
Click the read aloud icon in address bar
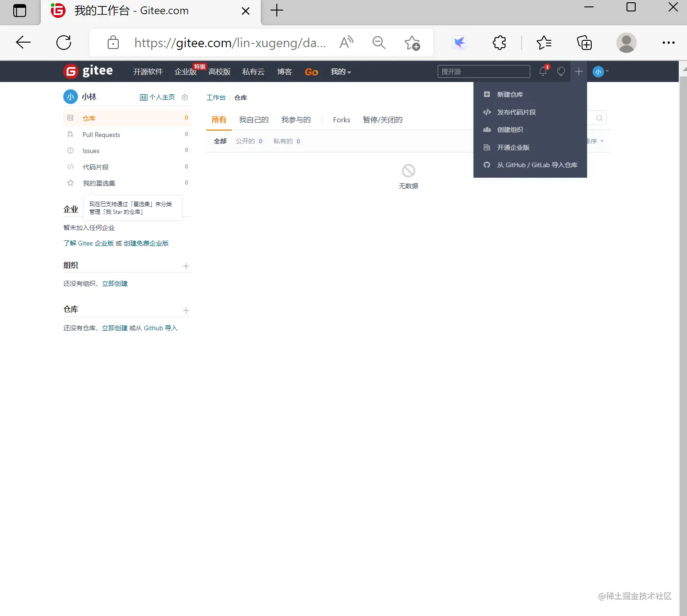[x=346, y=43]
